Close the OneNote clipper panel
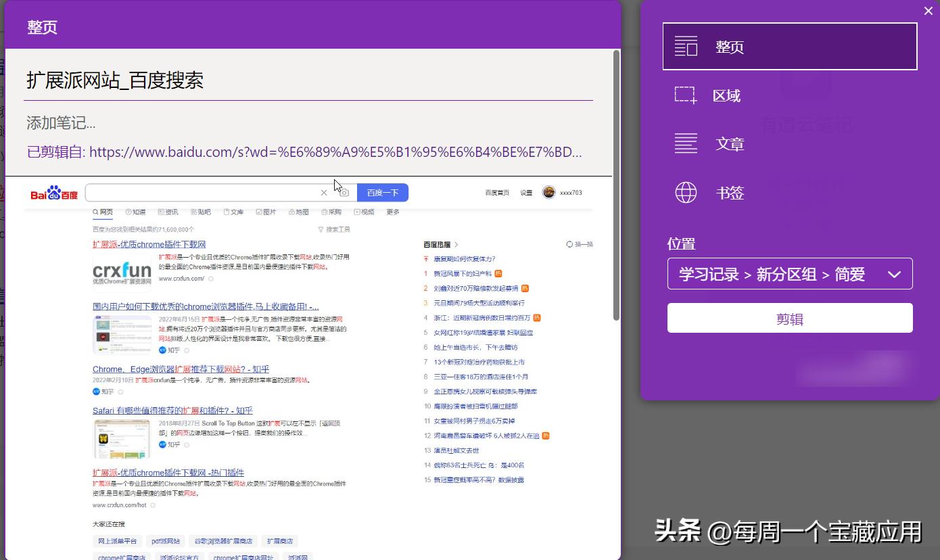Screen dimensions: 940x560 tap(928, 10)
